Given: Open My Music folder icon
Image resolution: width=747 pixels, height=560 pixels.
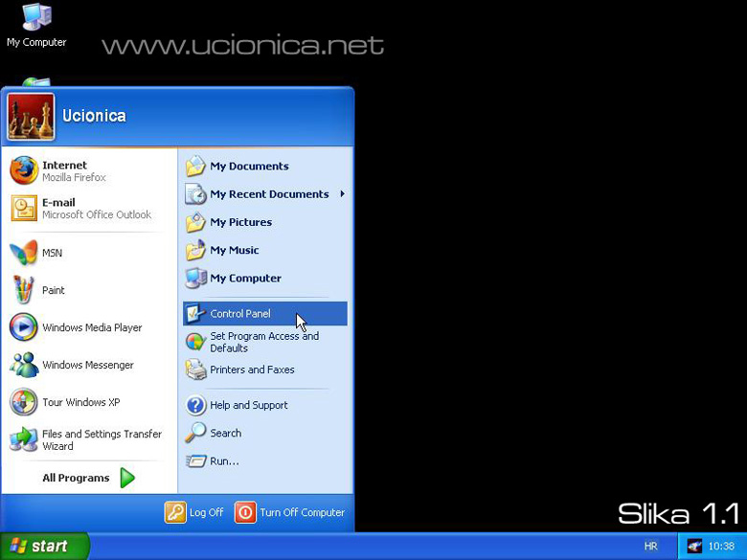Looking at the screenshot, I should (x=195, y=250).
